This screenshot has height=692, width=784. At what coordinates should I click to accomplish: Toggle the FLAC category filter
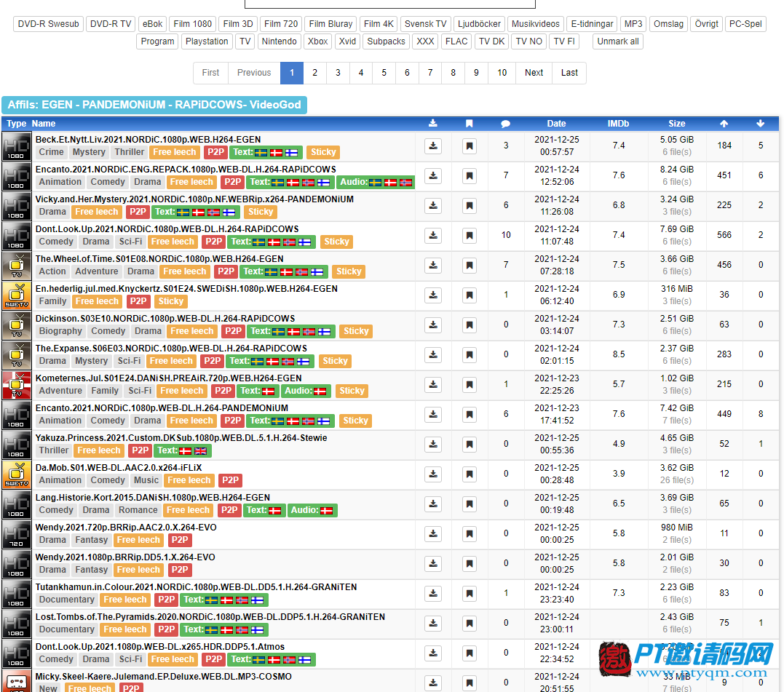coord(456,41)
